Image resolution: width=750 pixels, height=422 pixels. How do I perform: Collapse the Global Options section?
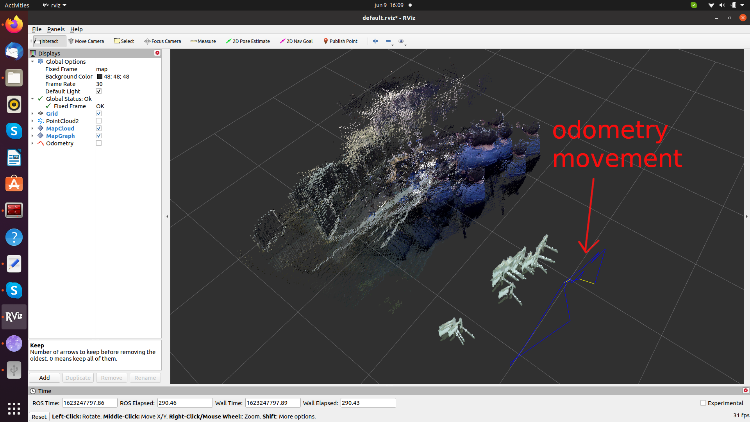33,61
